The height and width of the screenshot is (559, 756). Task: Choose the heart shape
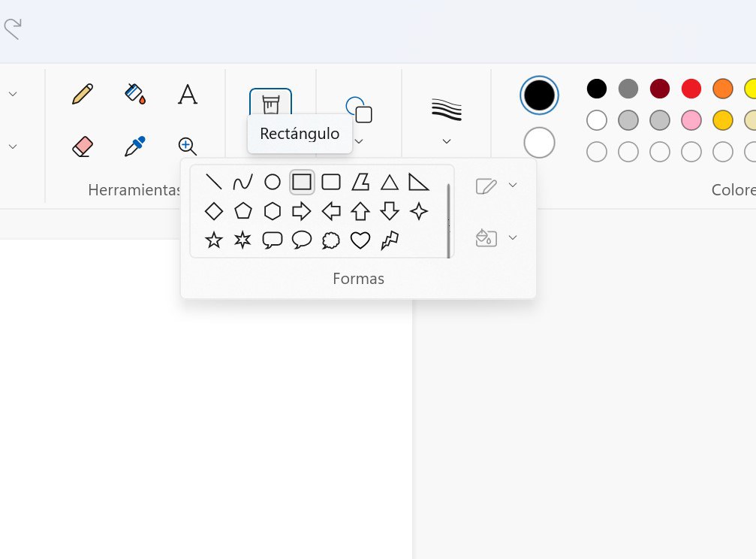coord(360,240)
